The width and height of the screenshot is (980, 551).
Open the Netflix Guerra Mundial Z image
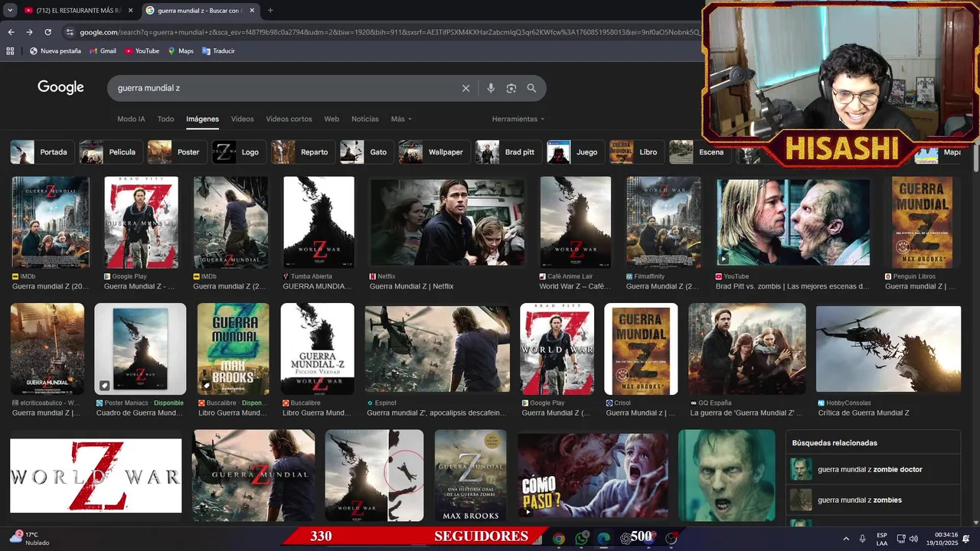[448, 222]
